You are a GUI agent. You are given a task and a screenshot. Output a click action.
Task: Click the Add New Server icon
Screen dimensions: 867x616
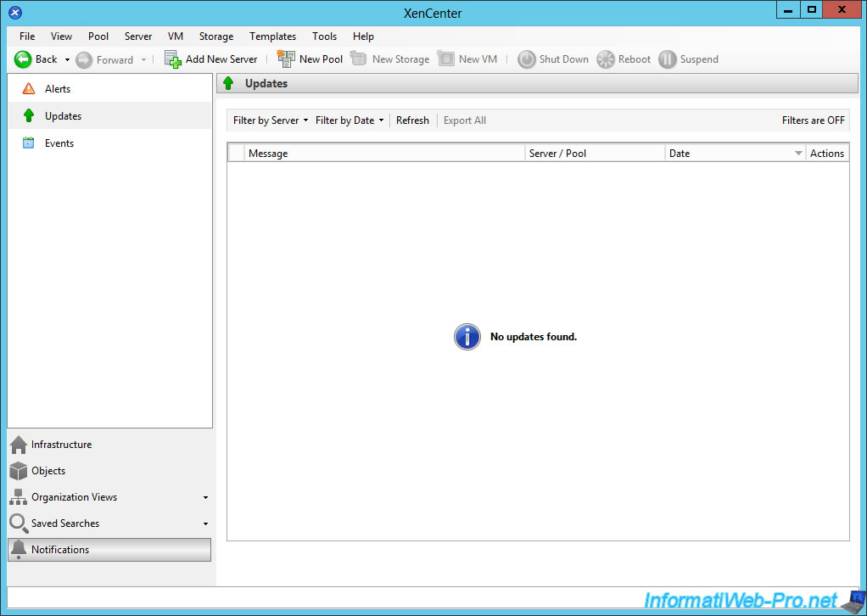172,59
